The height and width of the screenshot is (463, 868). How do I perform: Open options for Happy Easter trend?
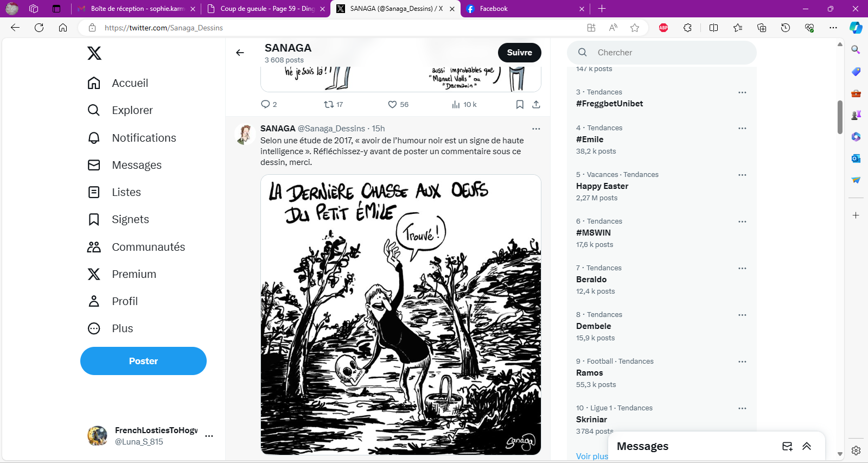742,175
